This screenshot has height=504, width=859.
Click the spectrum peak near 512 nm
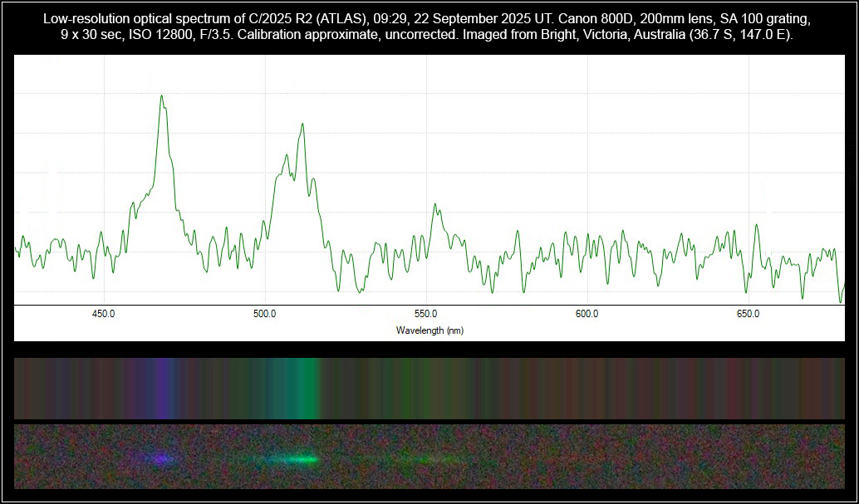point(302,125)
